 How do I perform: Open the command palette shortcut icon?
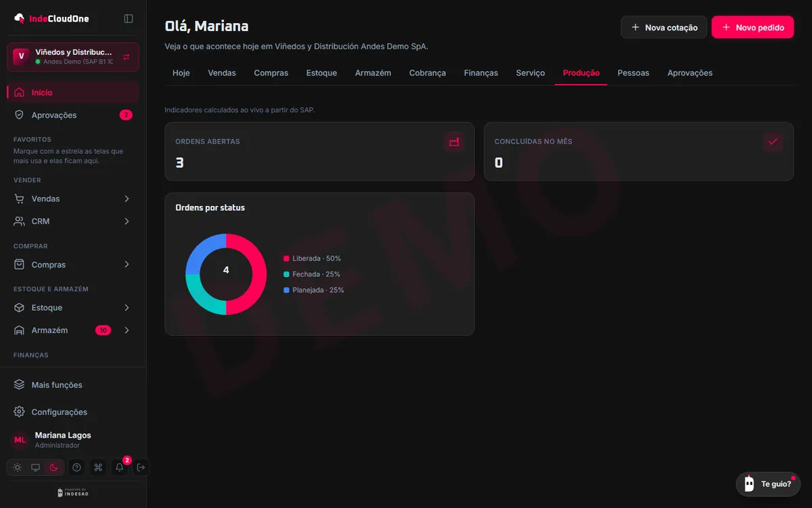click(x=98, y=467)
